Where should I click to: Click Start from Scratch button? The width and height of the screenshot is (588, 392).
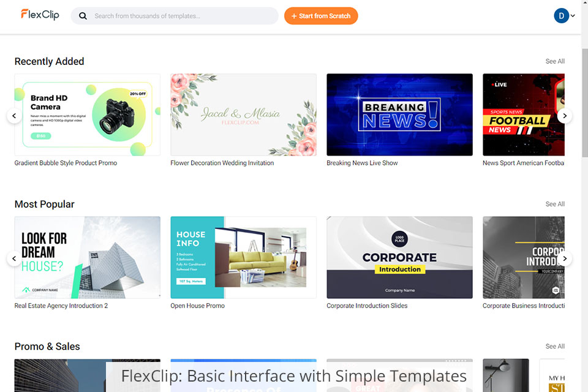321,16
